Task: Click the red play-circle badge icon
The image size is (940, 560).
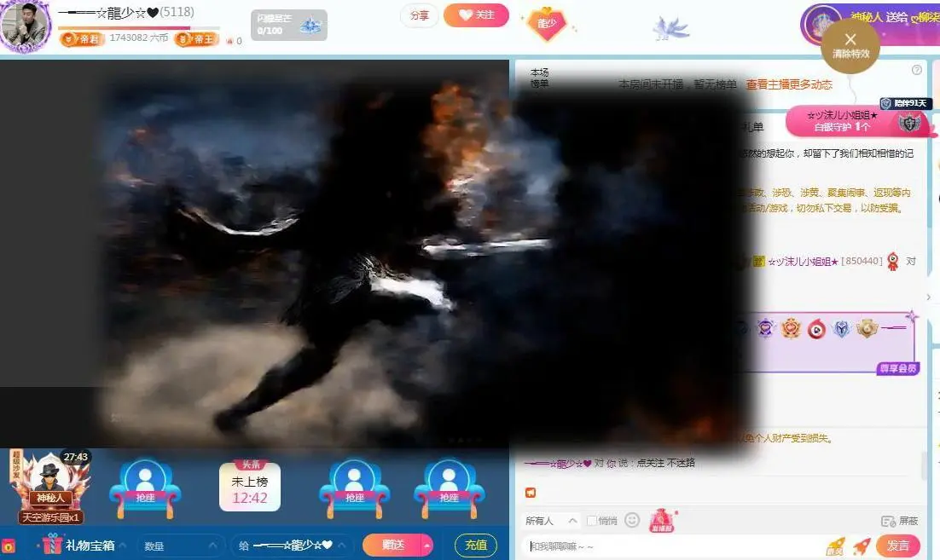Action: [x=816, y=329]
